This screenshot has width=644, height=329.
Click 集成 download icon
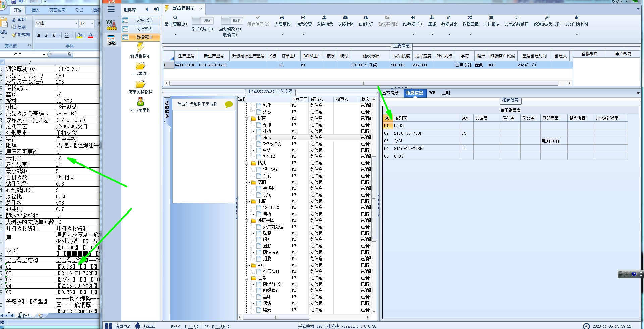[x=432, y=18]
